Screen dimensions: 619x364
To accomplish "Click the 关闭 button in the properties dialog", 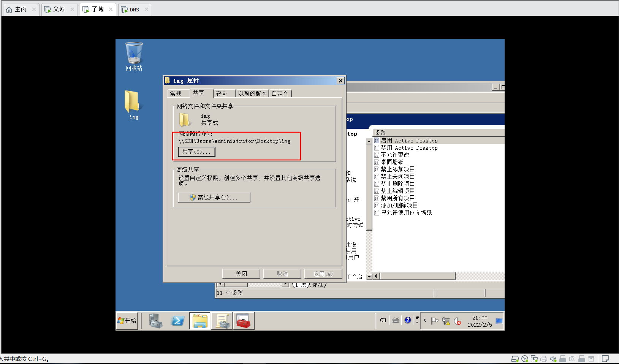I will click(241, 274).
